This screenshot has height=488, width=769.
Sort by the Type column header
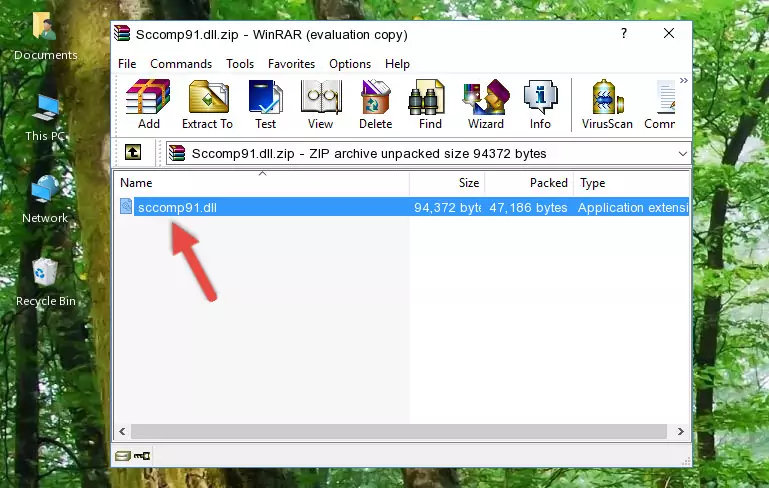[632, 183]
